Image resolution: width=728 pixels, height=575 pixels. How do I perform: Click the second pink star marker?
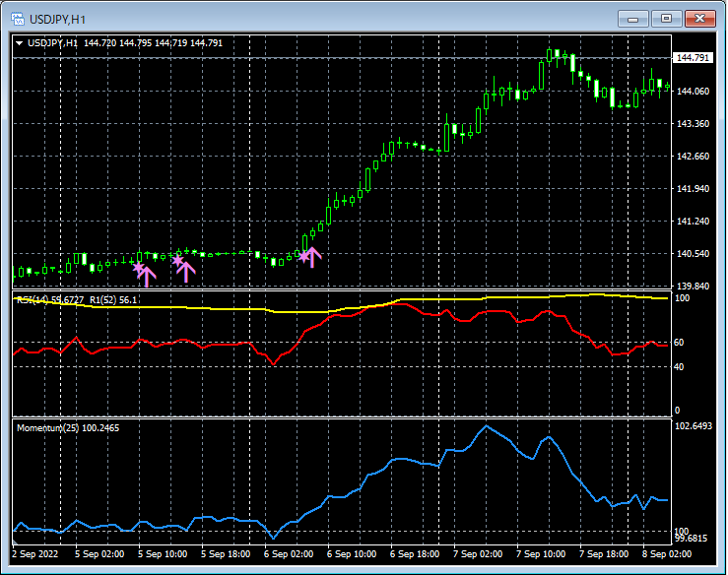177,260
